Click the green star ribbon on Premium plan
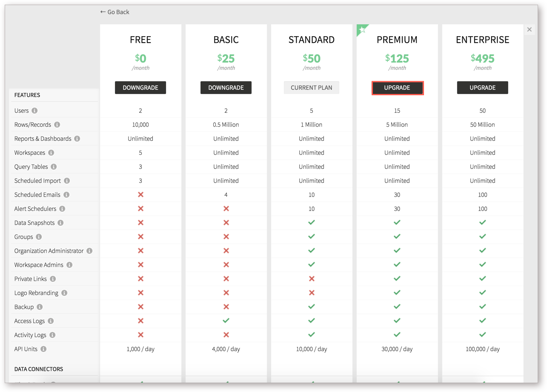Viewport: 547px width, 392px height. (361, 29)
